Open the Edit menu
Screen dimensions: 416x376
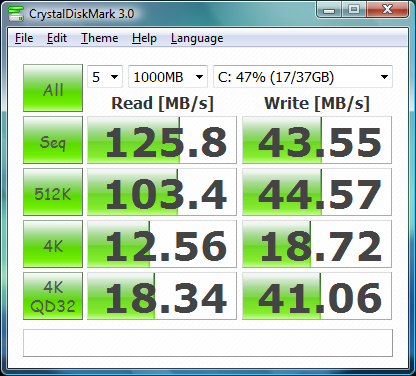coord(57,38)
